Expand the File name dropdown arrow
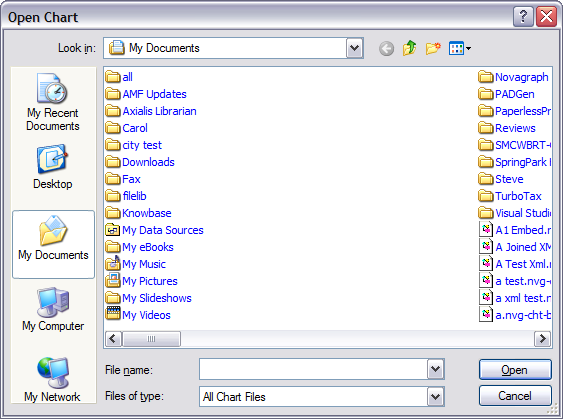 point(436,369)
